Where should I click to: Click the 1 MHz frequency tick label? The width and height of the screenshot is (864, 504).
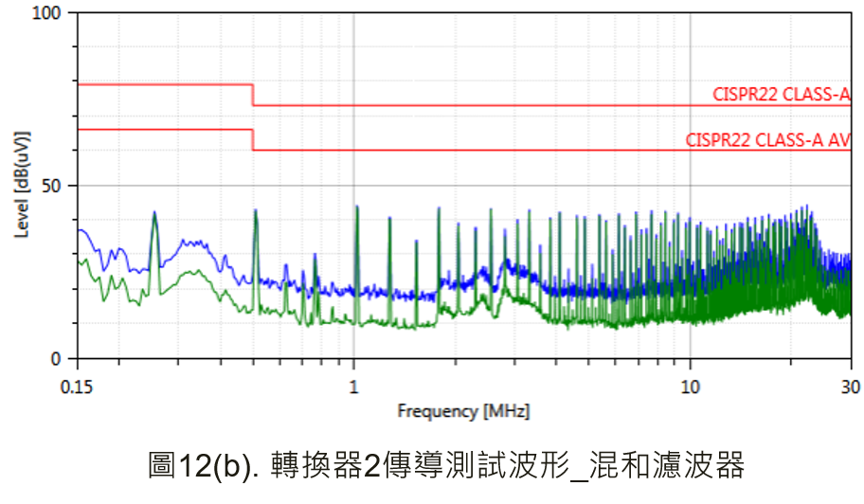tap(353, 387)
